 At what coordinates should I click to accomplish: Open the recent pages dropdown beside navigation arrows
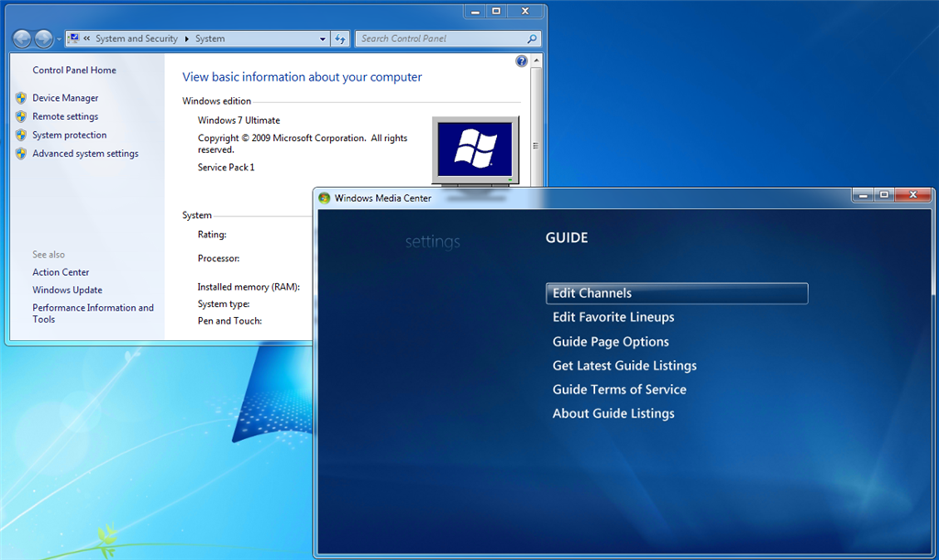point(59,39)
